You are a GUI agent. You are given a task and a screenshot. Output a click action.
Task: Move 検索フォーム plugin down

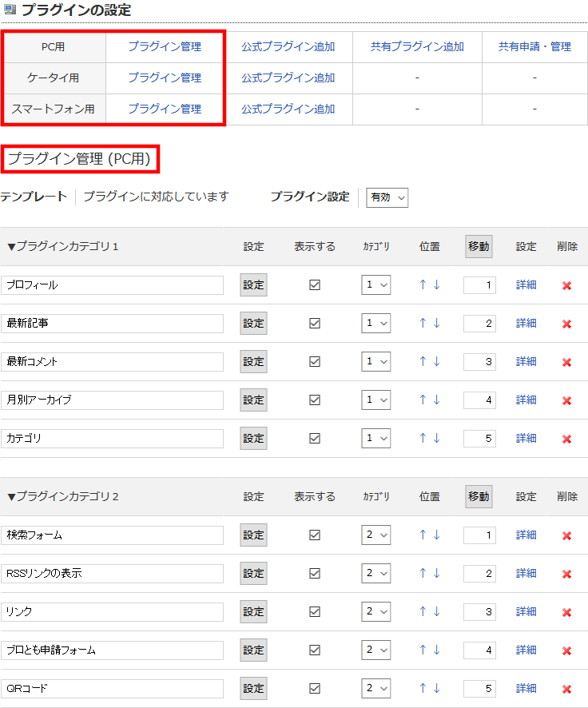pos(436,535)
